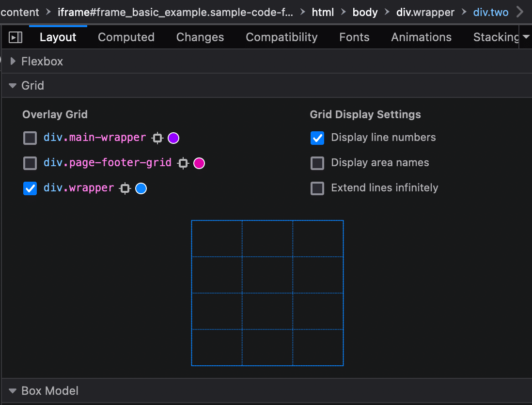The width and height of the screenshot is (532, 405).
Task: Select the Layout tab
Action: 58,37
